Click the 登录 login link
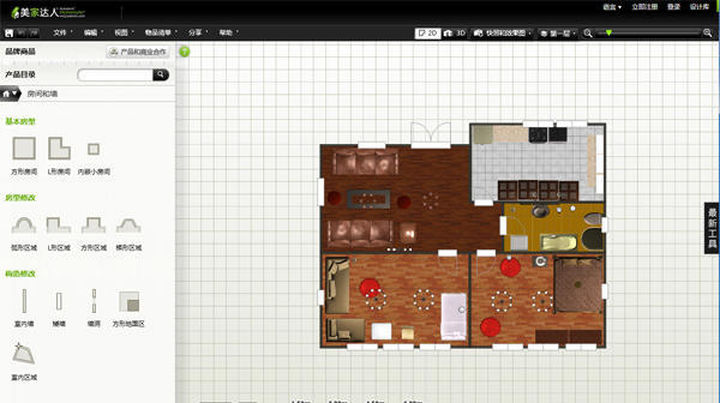720x403 pixels. [x=673, y=7]
